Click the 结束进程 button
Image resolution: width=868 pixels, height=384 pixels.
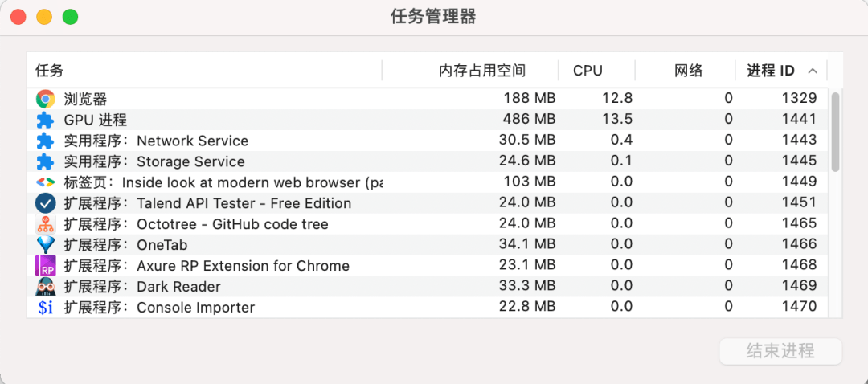pyautogui.click(x=780, y=351)
